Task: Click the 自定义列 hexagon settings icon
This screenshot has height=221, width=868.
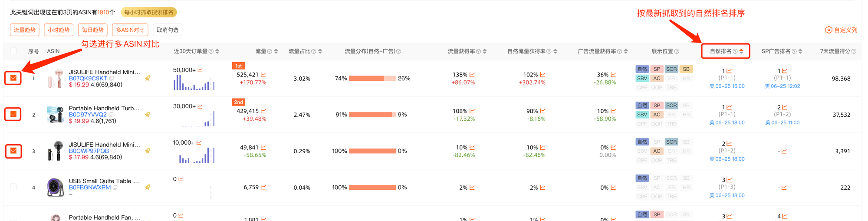Action: pos(829,30)
